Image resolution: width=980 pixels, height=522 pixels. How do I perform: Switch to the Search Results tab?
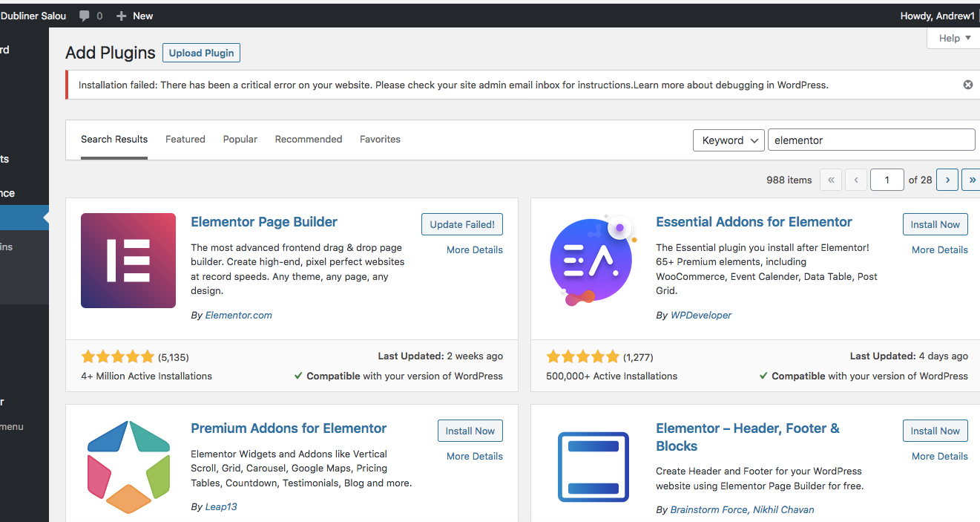pos(114,140)
